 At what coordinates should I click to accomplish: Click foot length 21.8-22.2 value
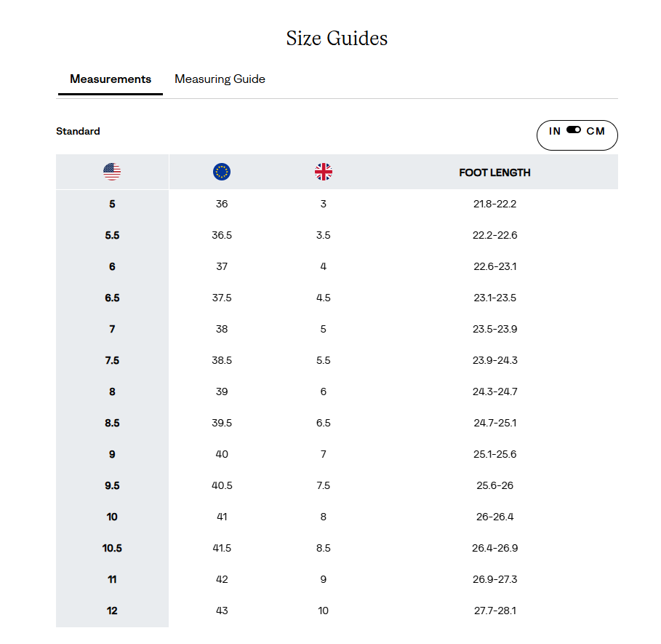coord(494,204)
